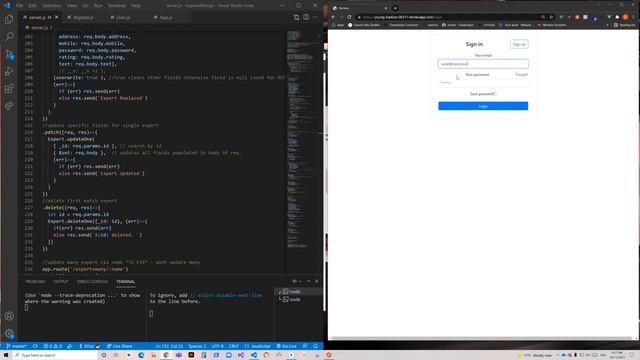The width and height of the screenshot is (640, 360).
Task: Switch to the OUTPUT panel tab
Action: [x=61, y=282]
